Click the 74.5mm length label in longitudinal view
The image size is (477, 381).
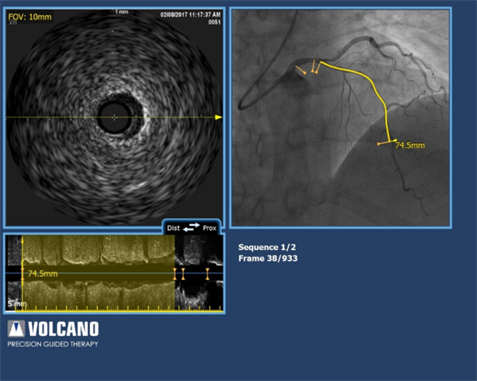[43, 274]
